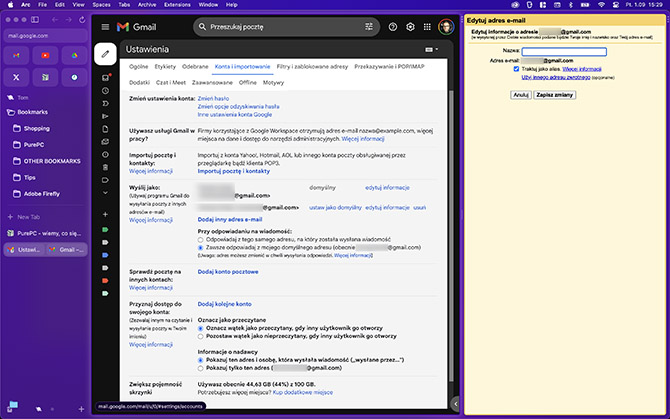The width and height of the screenshot is (670, 419).
Task: Show search options slider icon in search bar
Action: (369, 27)
